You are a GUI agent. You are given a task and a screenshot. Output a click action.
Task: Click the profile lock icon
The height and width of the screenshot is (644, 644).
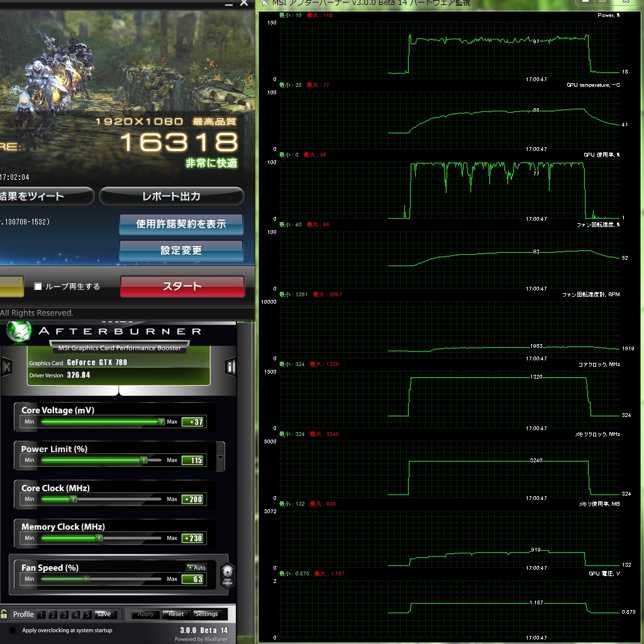pos(4,614)
